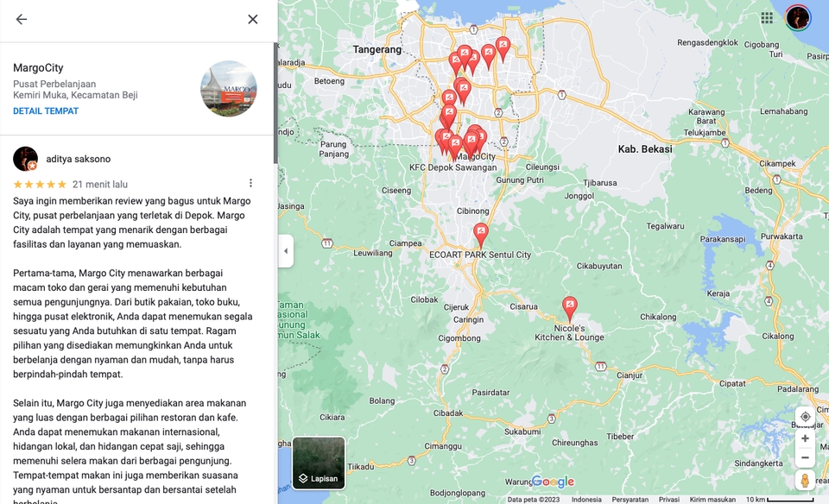Open the Privasi link in footer
The width and height of the screenshot is (829, 504).
pos(668,499)
